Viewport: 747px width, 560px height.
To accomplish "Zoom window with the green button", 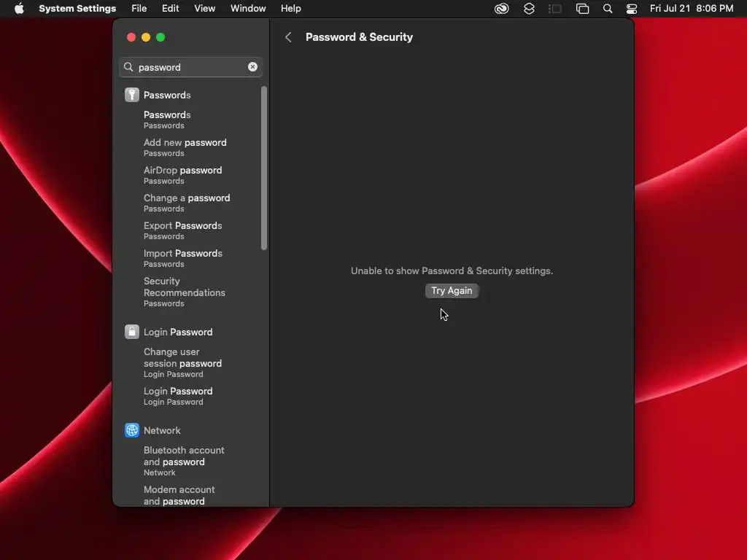I will [x=160, y=37].
